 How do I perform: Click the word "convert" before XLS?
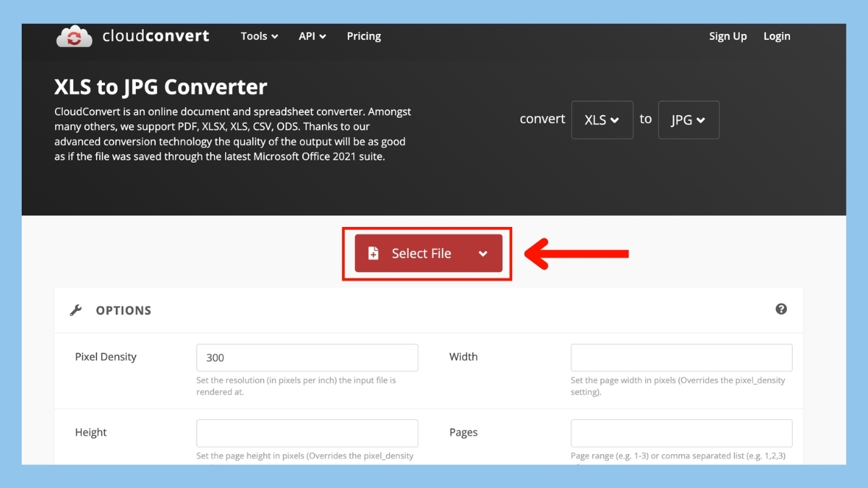pyautogui.click(x=542, y=119)
